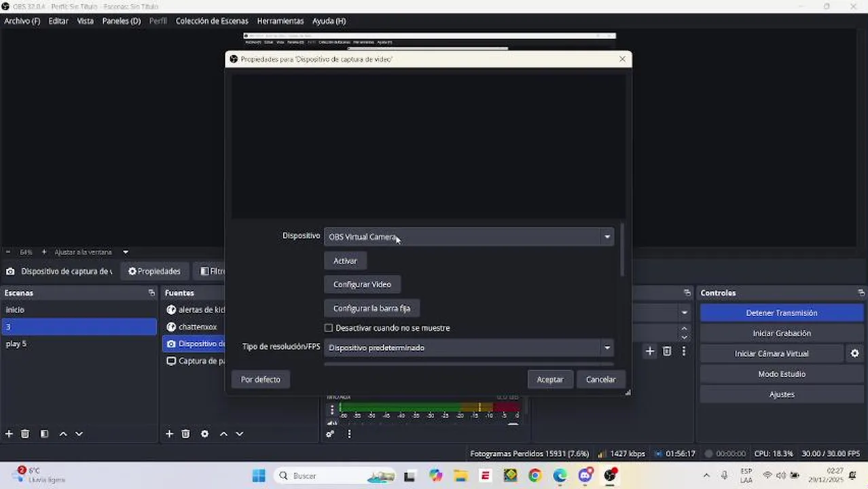Select 'alertas de kick' source
The image size is (868, 489).
(194, 310)
